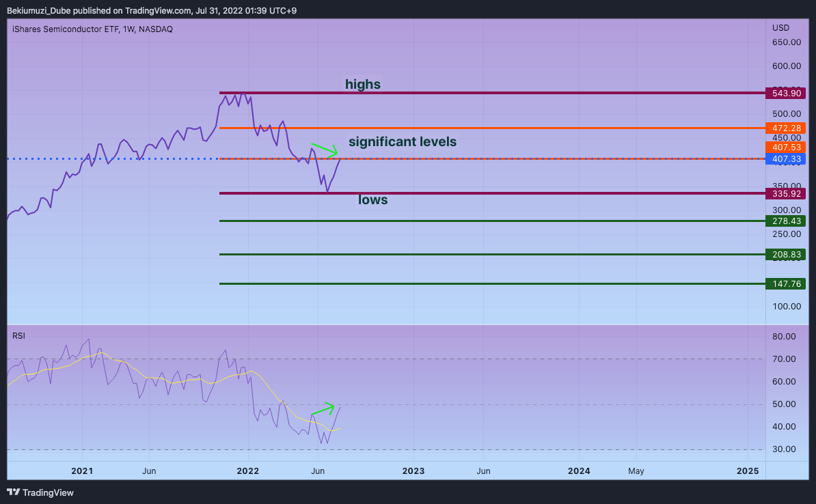Select the 'significant levels' annotation text
The width and height of the screenshot is (816, 504).
tap(403, 141)
